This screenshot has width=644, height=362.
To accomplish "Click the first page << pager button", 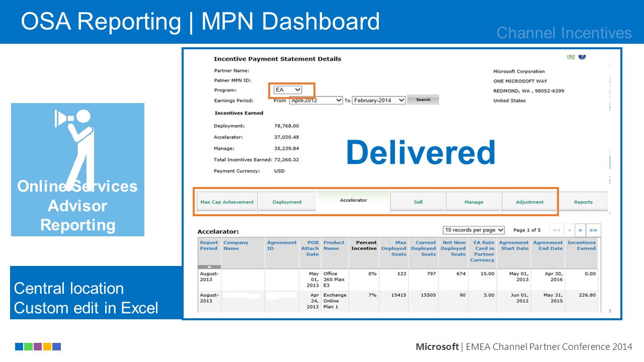I will click(x=556, y=230).
